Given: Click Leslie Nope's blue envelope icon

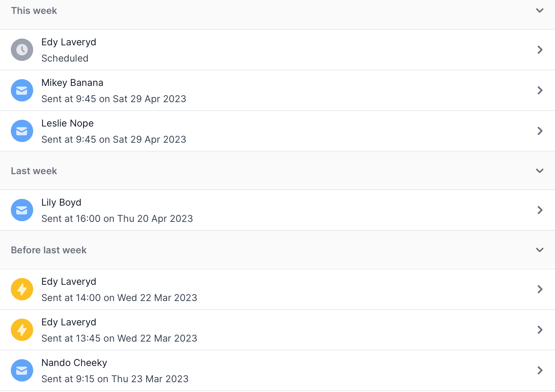Looking at the screenshot, I should (22, 131).
